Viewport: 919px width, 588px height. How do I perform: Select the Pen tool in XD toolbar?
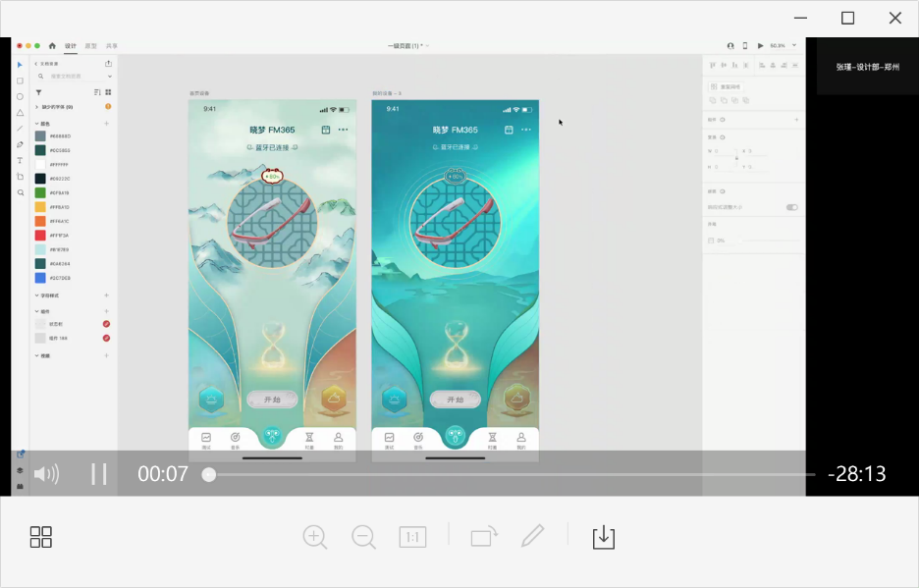point(20,144)
